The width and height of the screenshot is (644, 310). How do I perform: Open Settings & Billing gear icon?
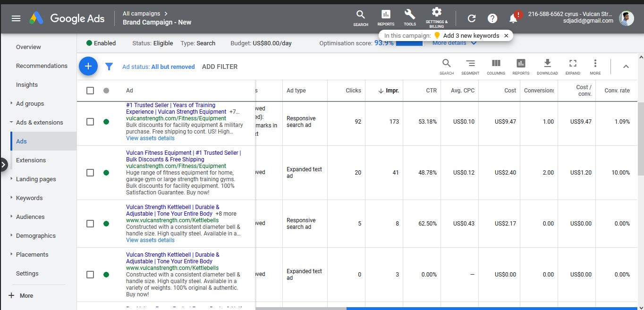[x=437, y=17]
